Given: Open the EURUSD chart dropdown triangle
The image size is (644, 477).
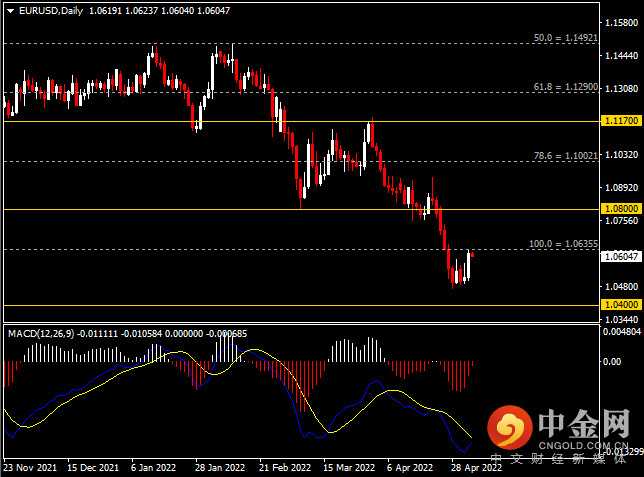Looking at the screenshot, I should click(x=11, y=11).
